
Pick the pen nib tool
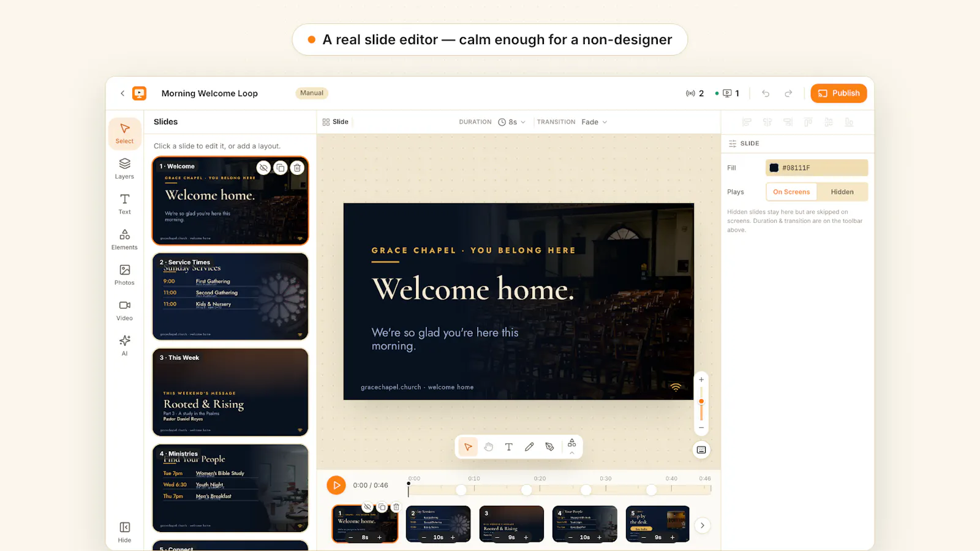[549, 447]
